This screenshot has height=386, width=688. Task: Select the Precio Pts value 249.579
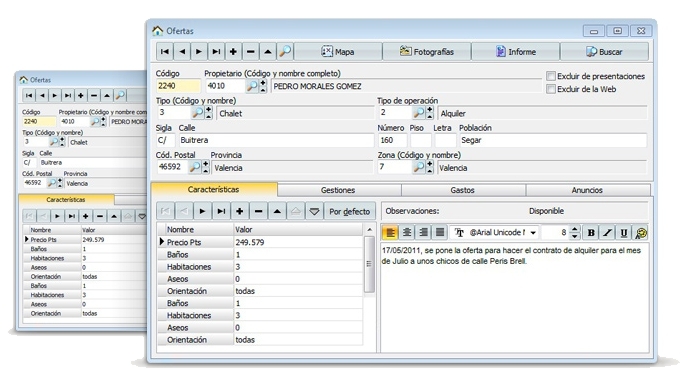pos(298,242)
